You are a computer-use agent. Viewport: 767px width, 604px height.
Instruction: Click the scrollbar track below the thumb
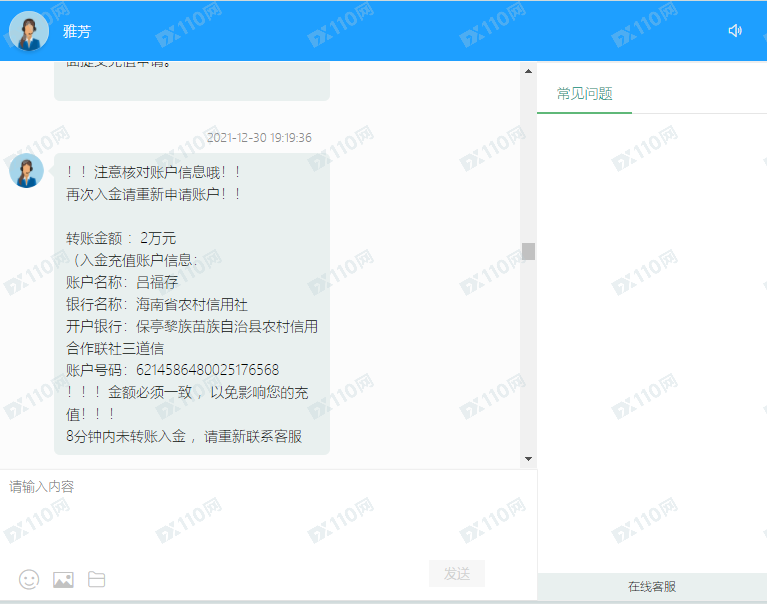click(528, 360)
